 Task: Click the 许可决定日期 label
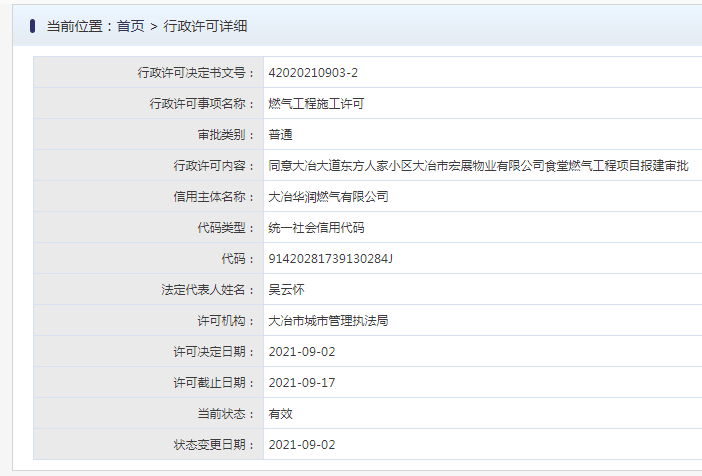(x=214, y=352)
